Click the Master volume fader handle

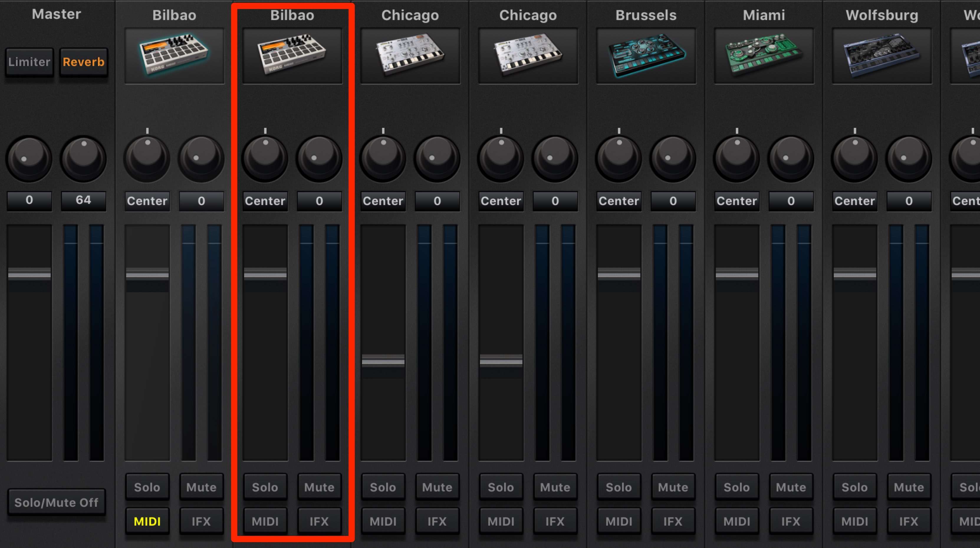pyautogui.click(x=29, y=274)
